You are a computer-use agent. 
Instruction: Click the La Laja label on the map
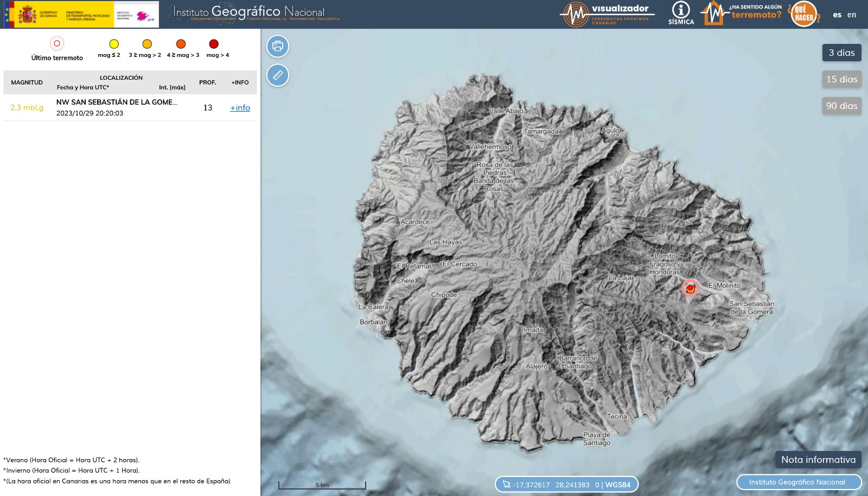click(620, 278)
